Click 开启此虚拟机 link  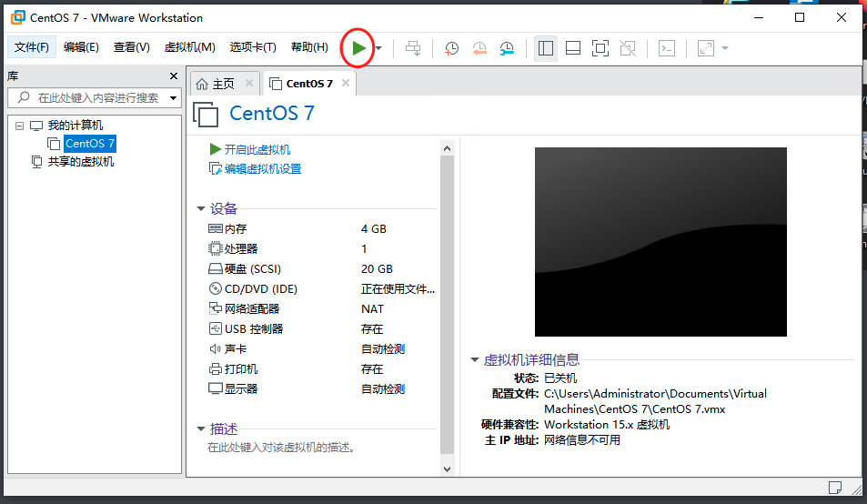(x=257, y=150)
